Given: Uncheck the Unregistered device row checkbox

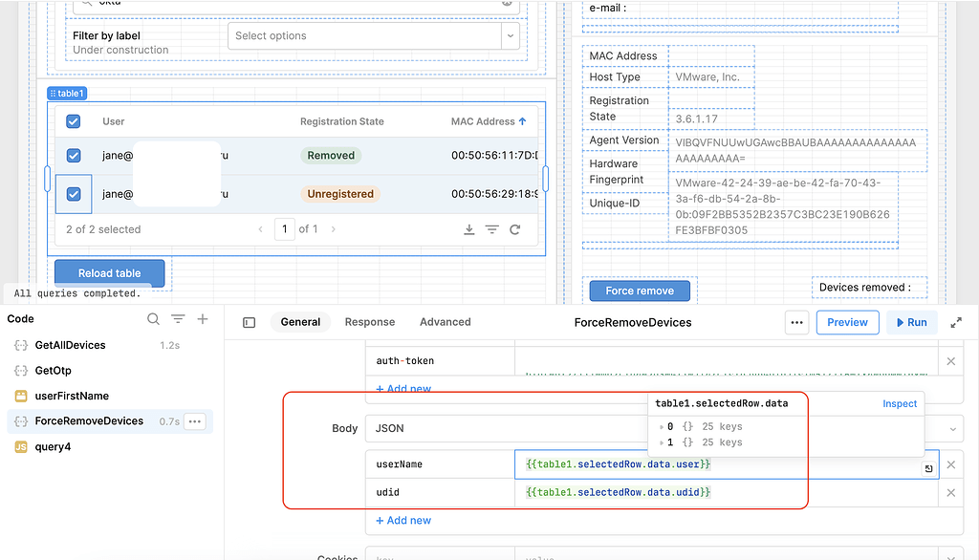Looking at the screenshot, I should click(74, 194).
